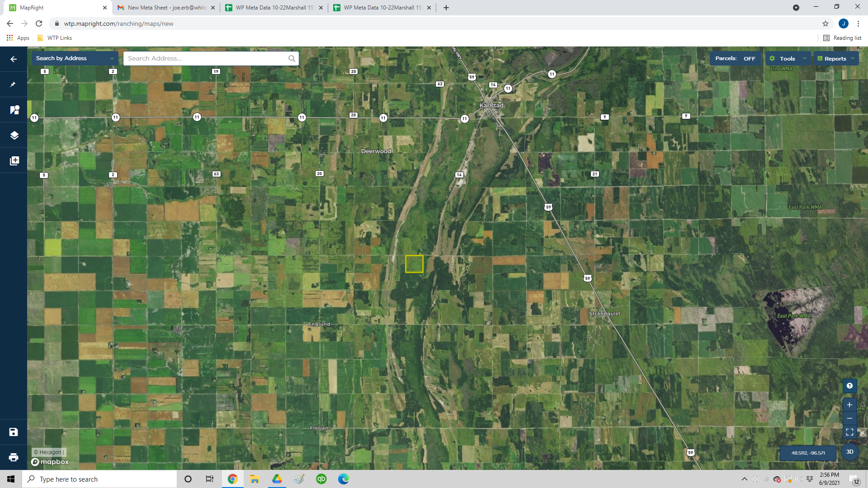Open the map layers stack icon

[14, 135]
